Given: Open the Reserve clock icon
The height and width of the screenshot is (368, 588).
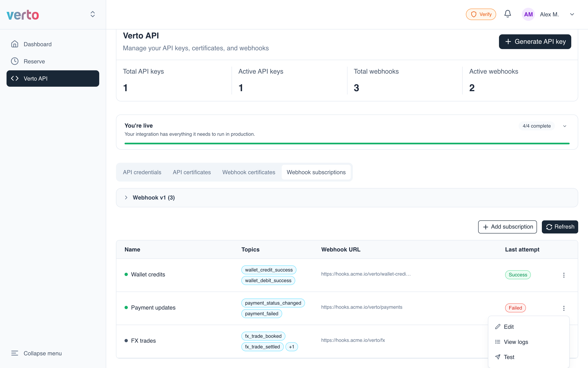Looking at the screenshot, I should tap(15, 61).
